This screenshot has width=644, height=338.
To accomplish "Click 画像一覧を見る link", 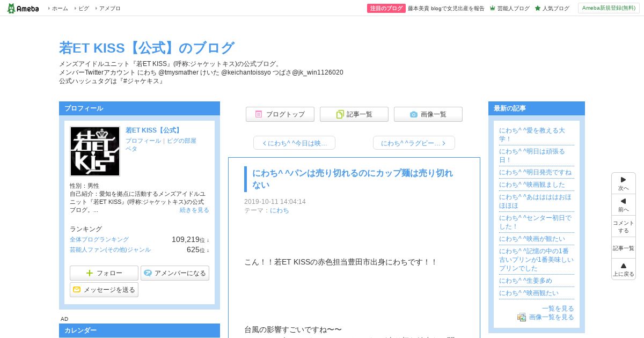I will coord(552,317).
